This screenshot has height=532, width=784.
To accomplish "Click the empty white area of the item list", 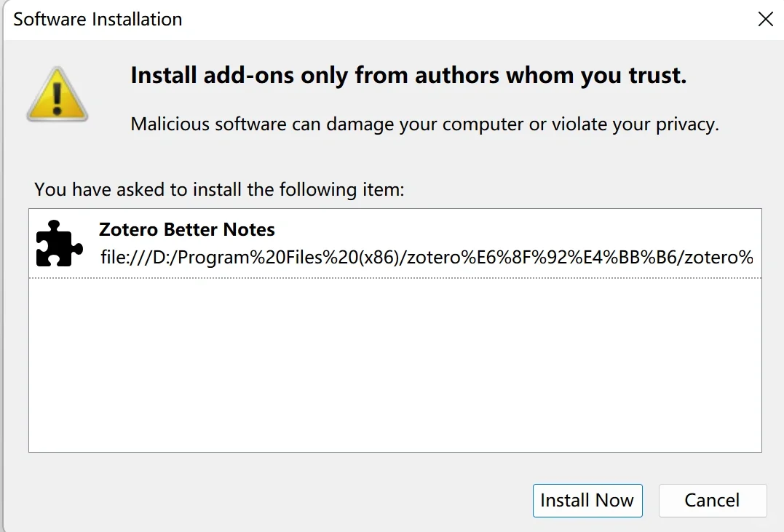I will click(x=395, y=364).
